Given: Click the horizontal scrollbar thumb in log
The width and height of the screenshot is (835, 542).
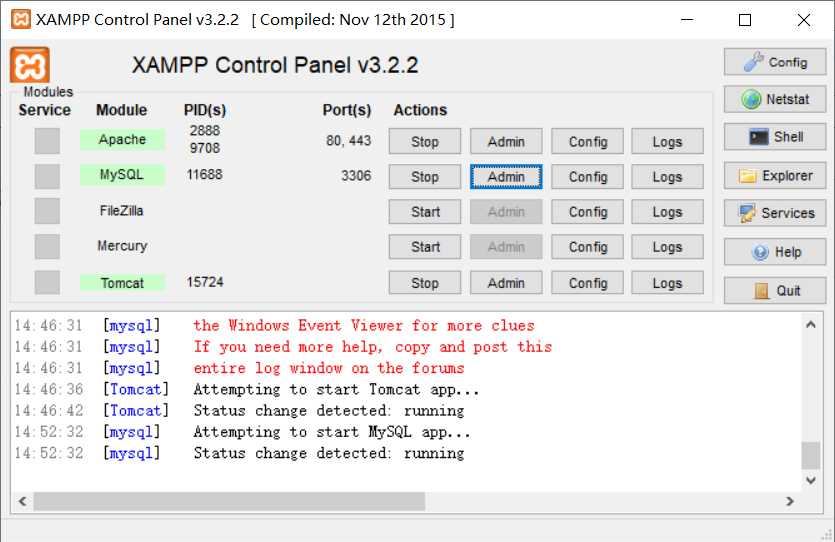Looking at the screenshot, I should click(230, 501).
